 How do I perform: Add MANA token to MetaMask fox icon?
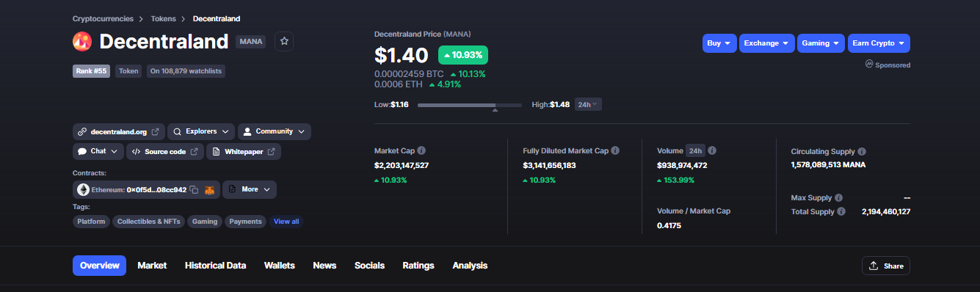pyautogui.click(x=209, y=189)
